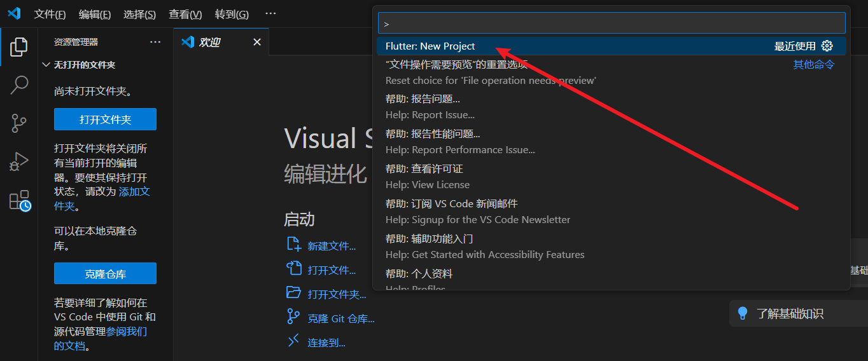Image resolution: width=868 pixels, height=361 pixels.
Task: Click the 添加文件夹 link
Action: (x=134, y=191)
